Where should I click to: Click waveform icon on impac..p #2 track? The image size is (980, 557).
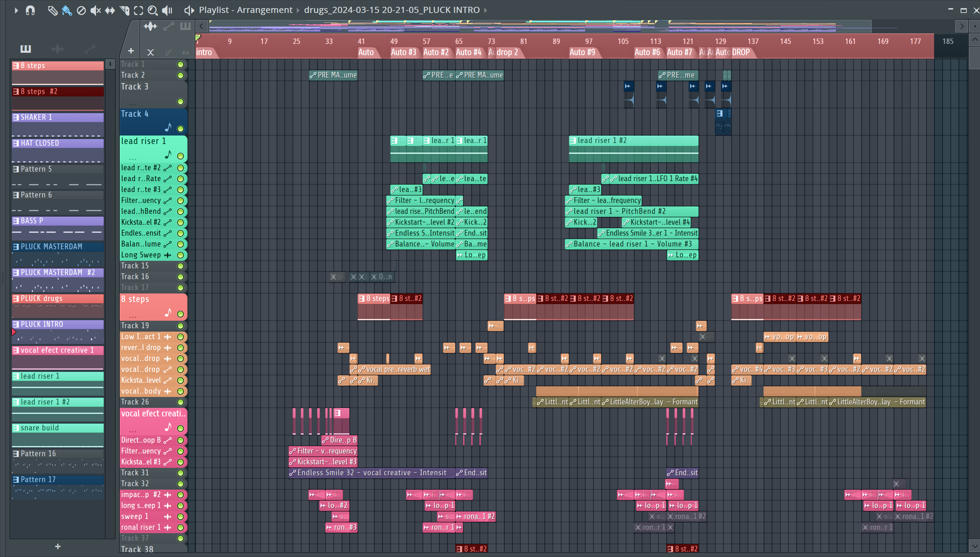[x=167, y=495]
